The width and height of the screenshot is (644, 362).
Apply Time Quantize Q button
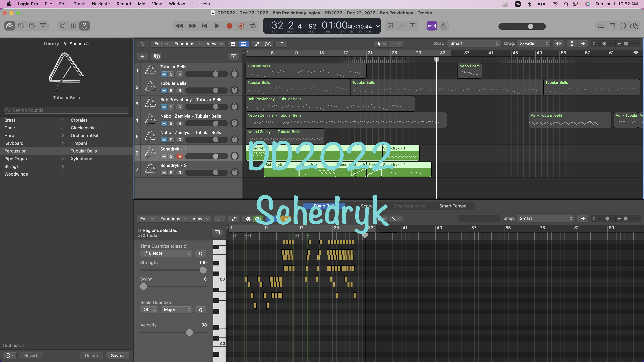pyautogui.click(x=201, y=253)
